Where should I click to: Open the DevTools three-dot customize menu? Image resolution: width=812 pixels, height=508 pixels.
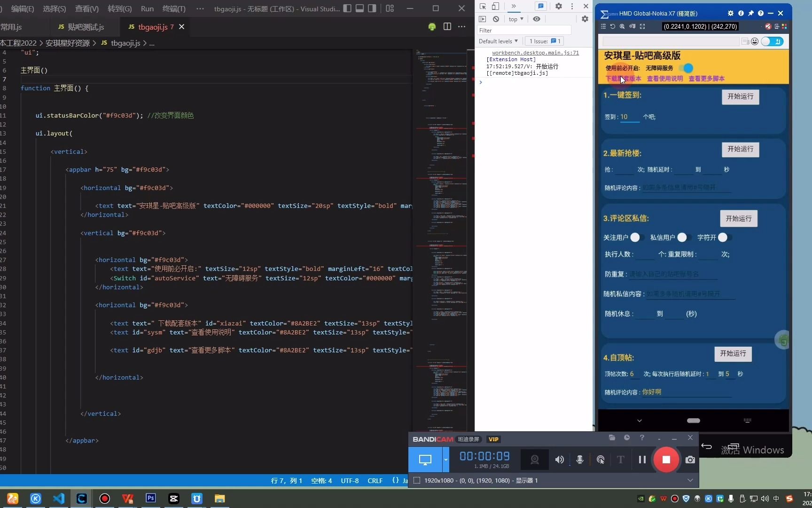point(572,6)
